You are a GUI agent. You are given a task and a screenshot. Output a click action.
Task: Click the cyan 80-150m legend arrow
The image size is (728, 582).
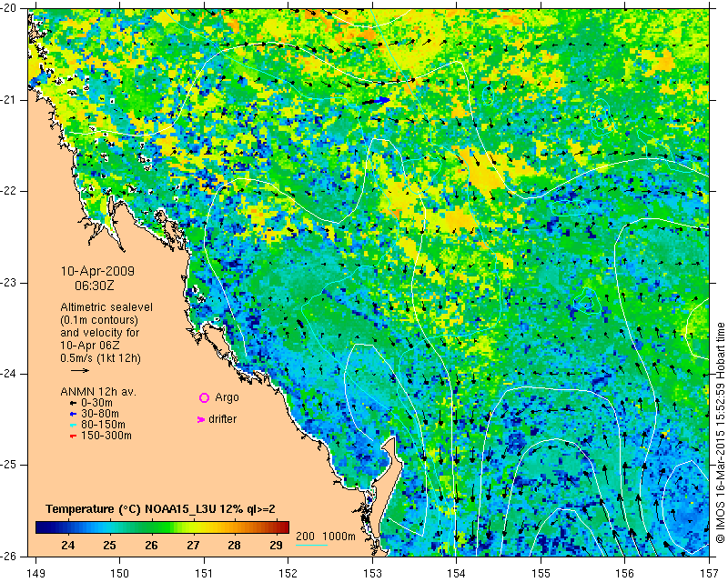click(73, 425)
